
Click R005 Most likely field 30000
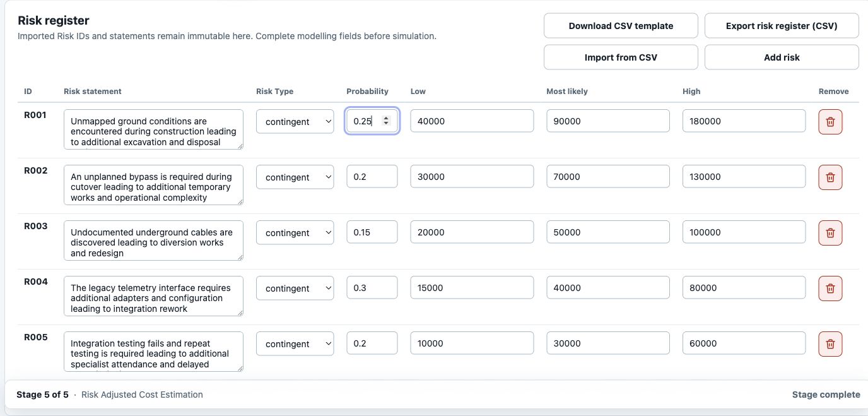(608, 343)
